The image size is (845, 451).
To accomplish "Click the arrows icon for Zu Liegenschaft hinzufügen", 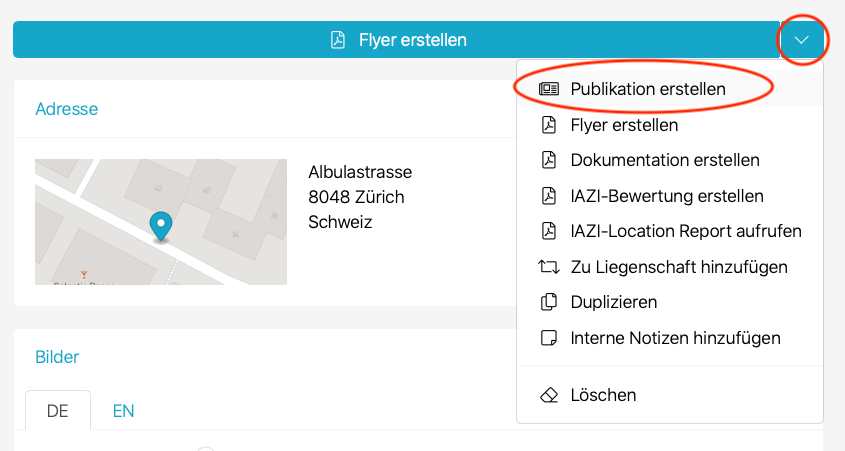I will coord(548,267).
